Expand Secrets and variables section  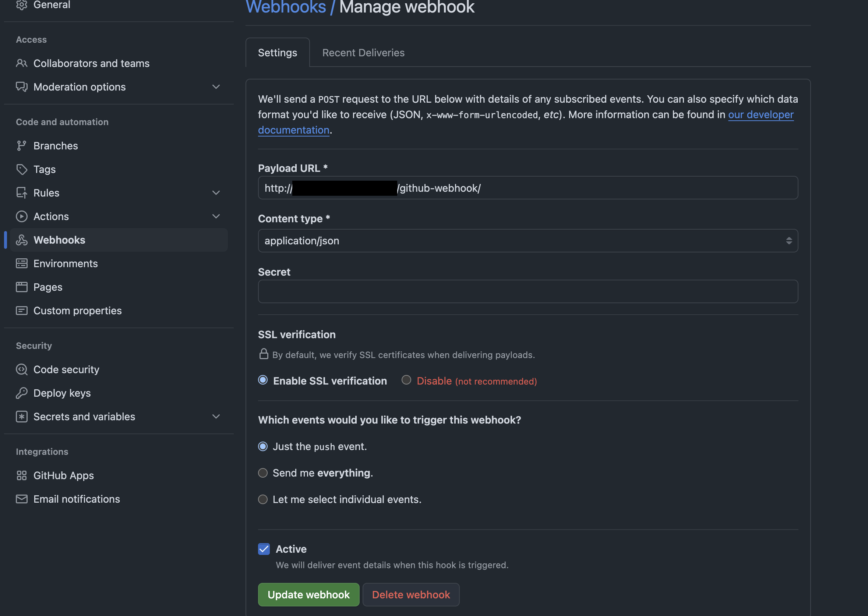click(x=216, y=417)
